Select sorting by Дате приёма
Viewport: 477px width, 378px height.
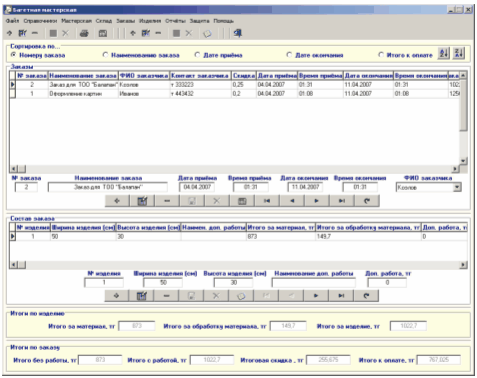point(197,55)
